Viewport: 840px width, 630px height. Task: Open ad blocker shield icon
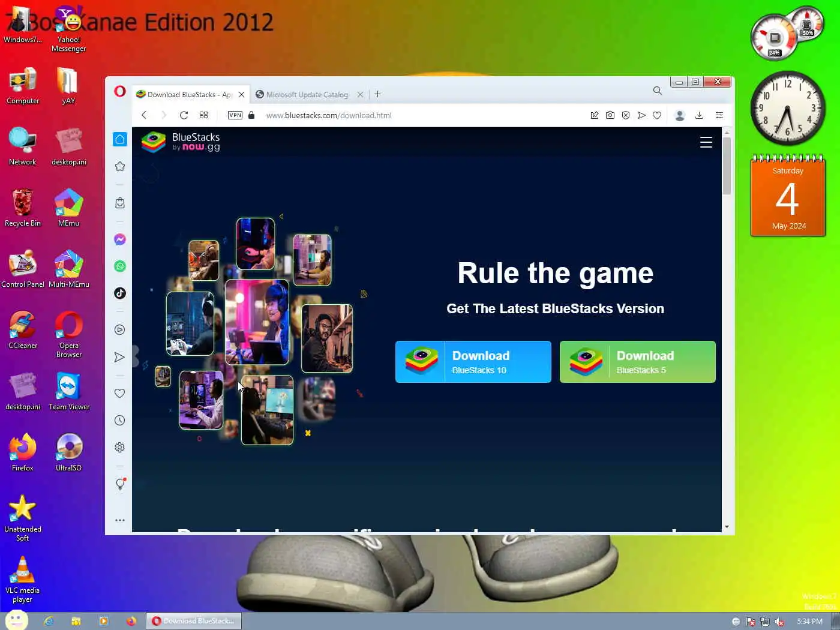[x=626, y=115]
